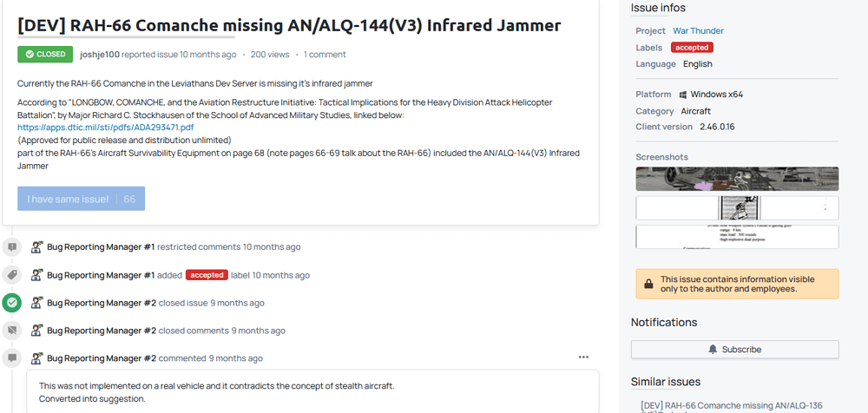
Task: Click the green closed-issue checkmark timeline icon
Action: tap(11, 303)
